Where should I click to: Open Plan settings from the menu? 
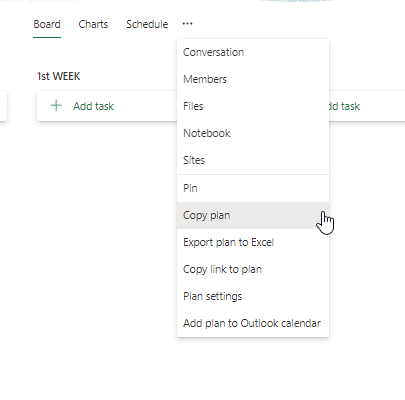click(x=253, y=296)
